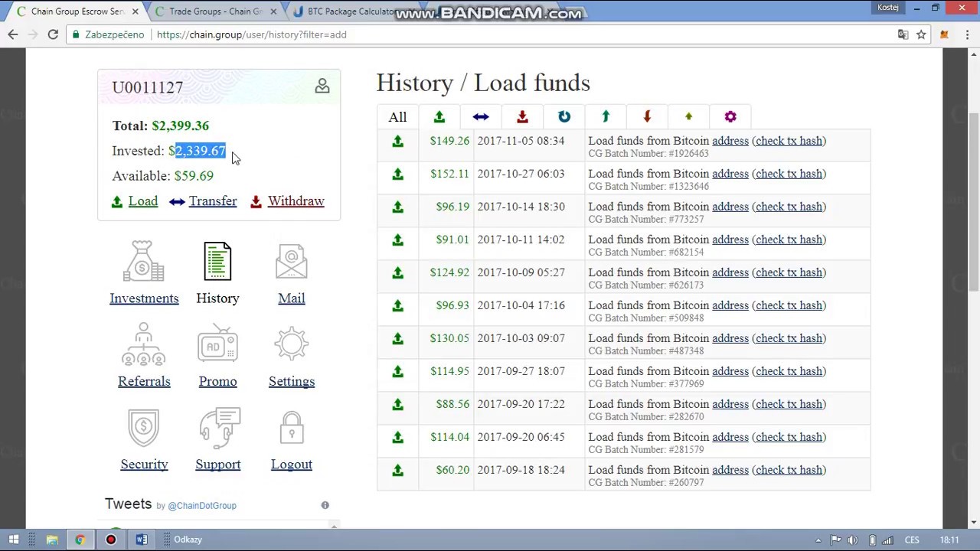Click the blue Transfer filter arrows icon
This screenshot has width=980, height=551.
click(x=481, y=116)
